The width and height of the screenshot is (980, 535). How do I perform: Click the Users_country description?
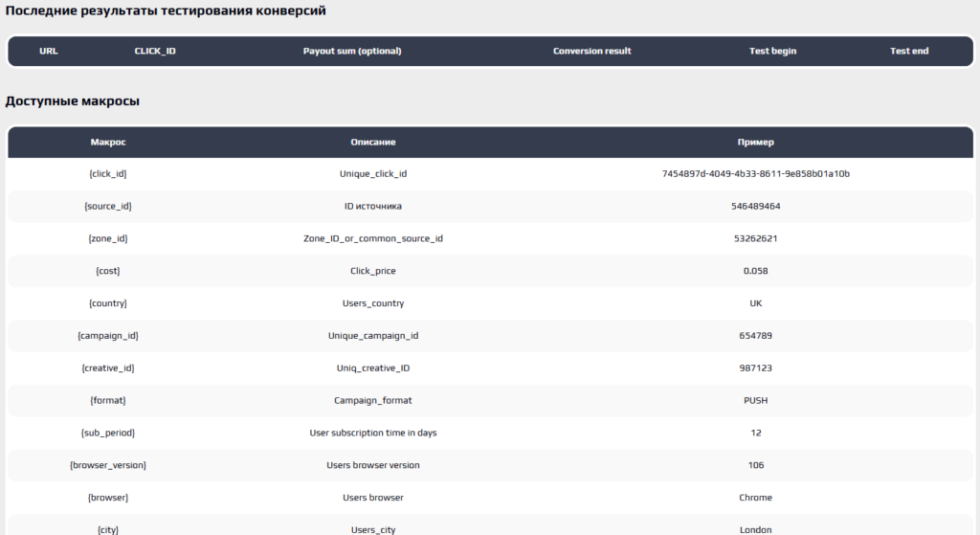[x=373, y=303]
